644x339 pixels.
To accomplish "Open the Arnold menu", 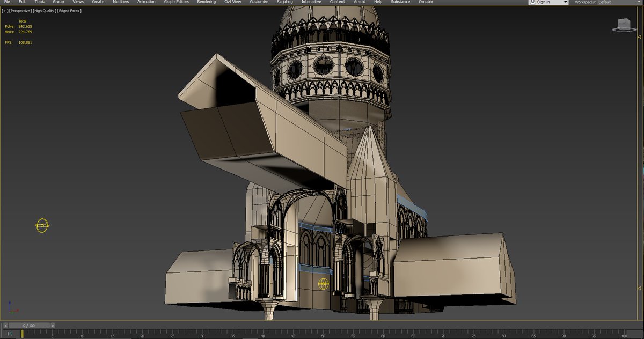I will [359, 2].
